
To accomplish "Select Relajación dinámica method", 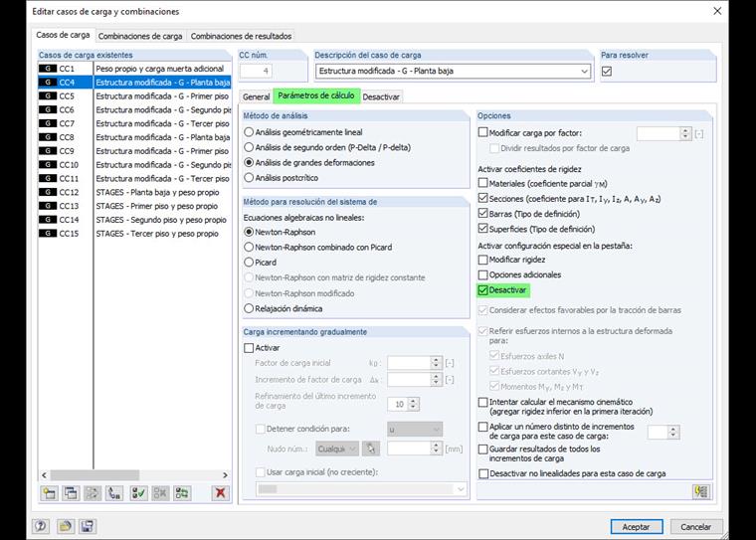I will pos(249,308).
